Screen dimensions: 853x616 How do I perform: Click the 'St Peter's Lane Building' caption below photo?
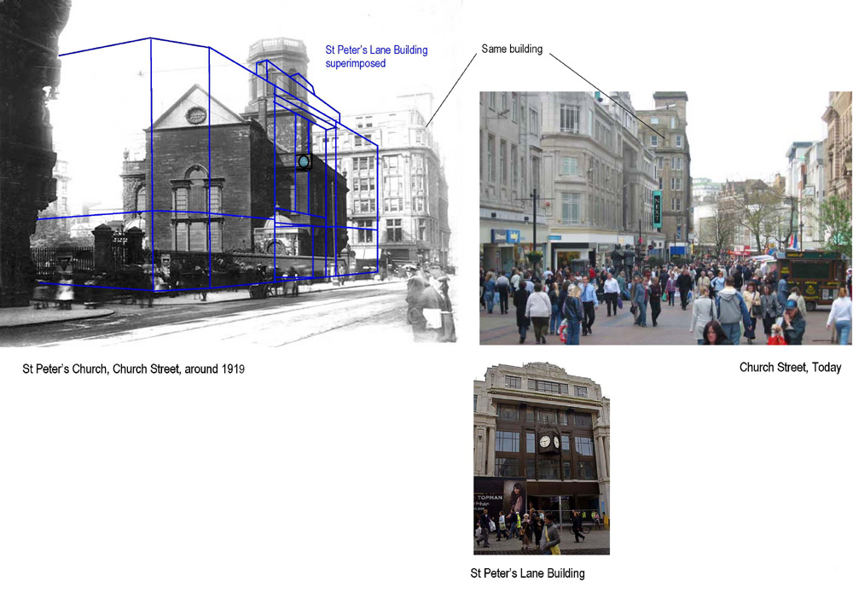(x=527, y=573)
